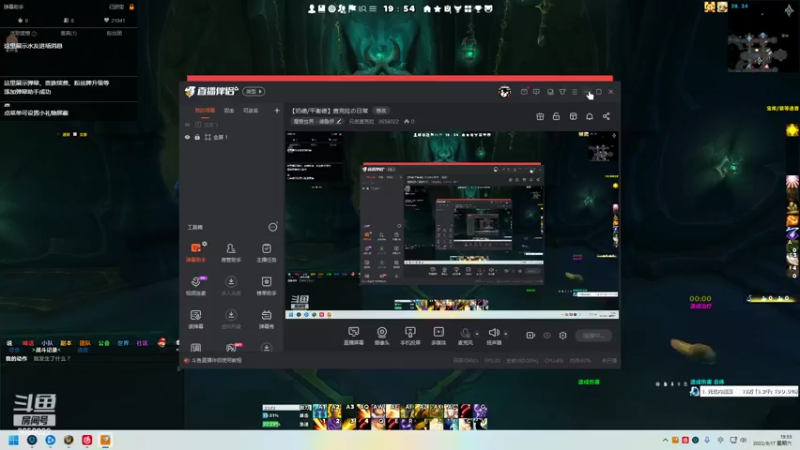The width and height of the screenshot is (800, 450).
Task: Open the red taskbar app icon
Action: tap(87, 440)
